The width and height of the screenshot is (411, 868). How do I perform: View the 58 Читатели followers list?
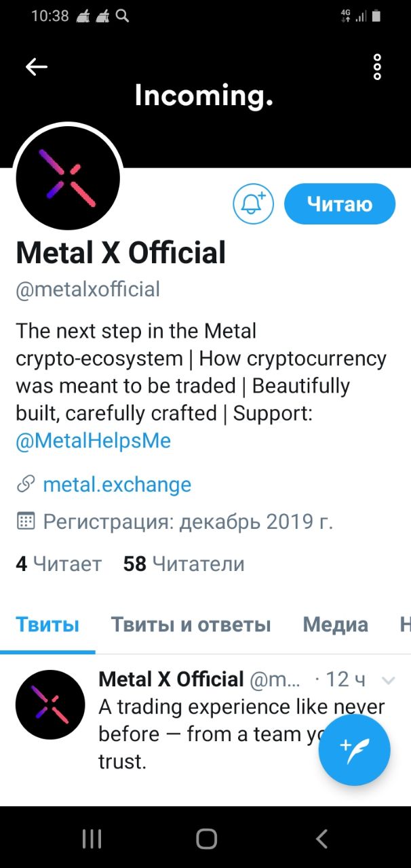point(184,564)
